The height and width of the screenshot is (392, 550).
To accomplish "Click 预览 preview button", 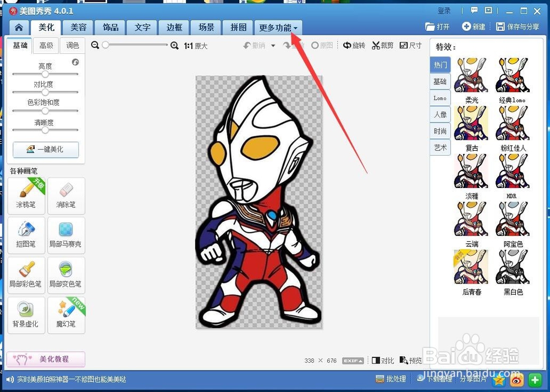I will click(x=410, y=361).
